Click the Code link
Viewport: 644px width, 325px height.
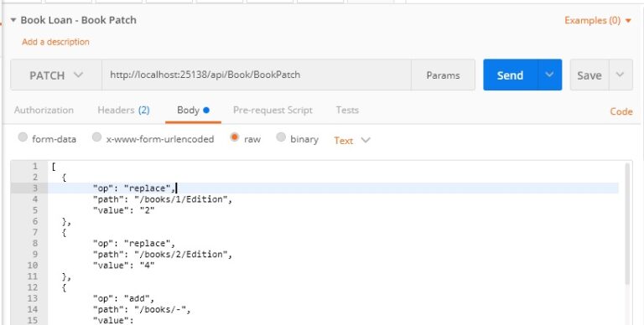click(x=621, y=111)
